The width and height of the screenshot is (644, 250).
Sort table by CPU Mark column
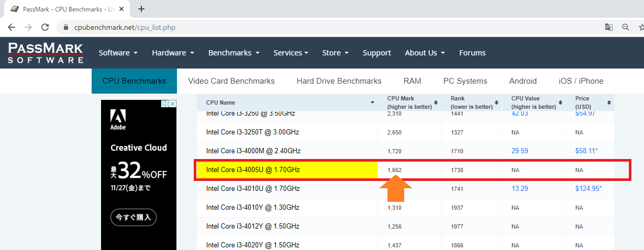tap(409, 103)
